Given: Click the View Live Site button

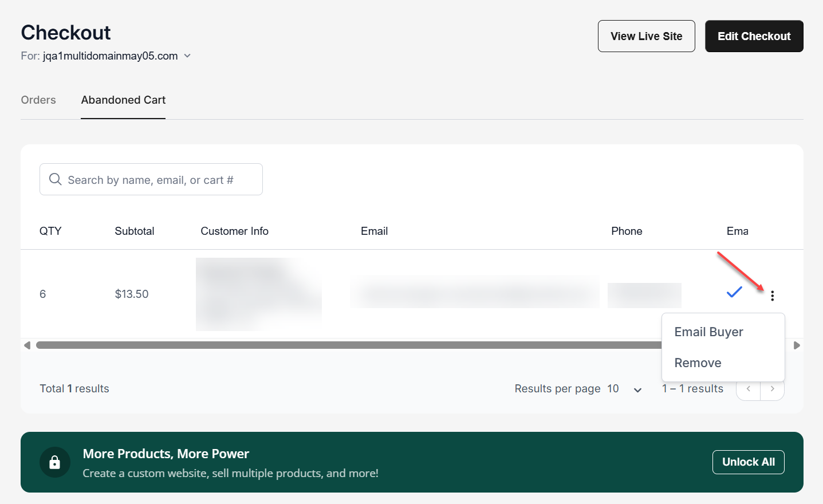Looking at the screenshot, I should [647, 36].
